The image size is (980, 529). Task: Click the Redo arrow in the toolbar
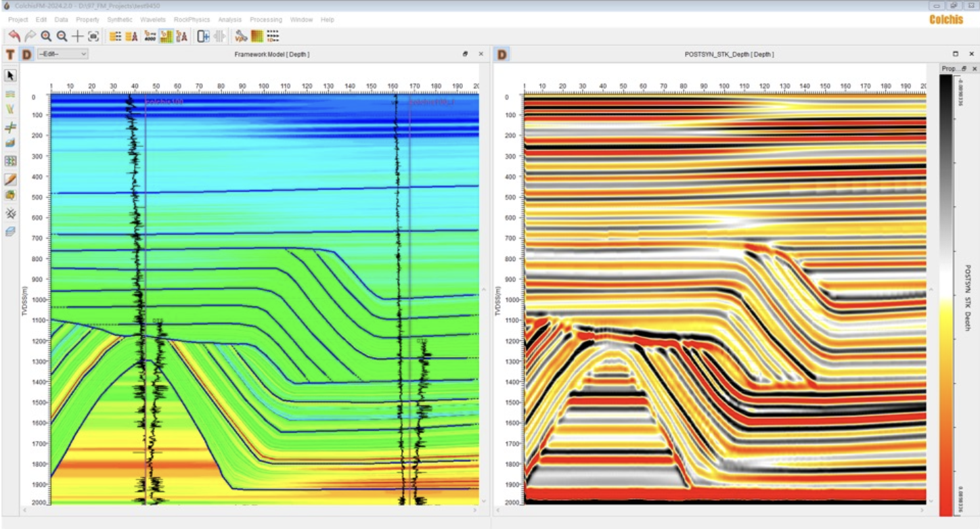point(30,36)
